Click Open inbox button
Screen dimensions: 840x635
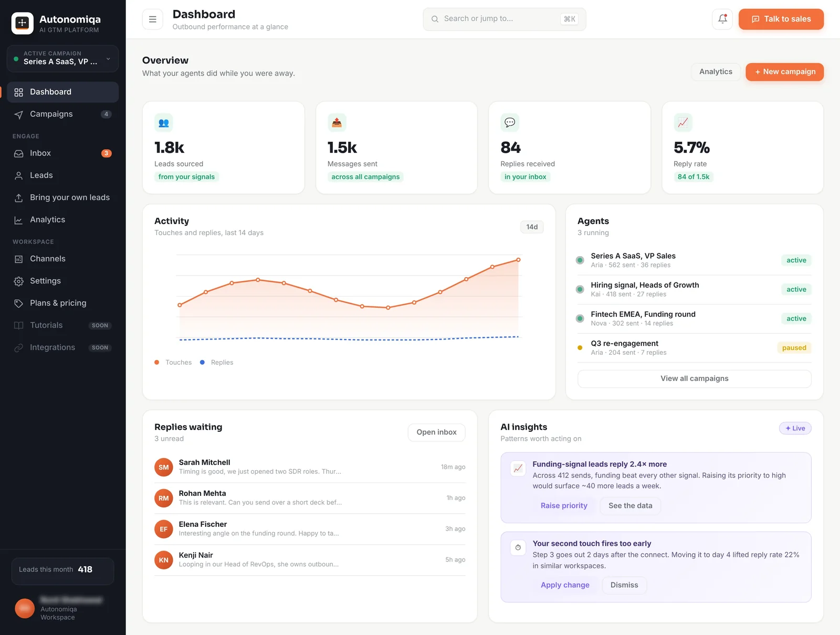coord(436,432)
